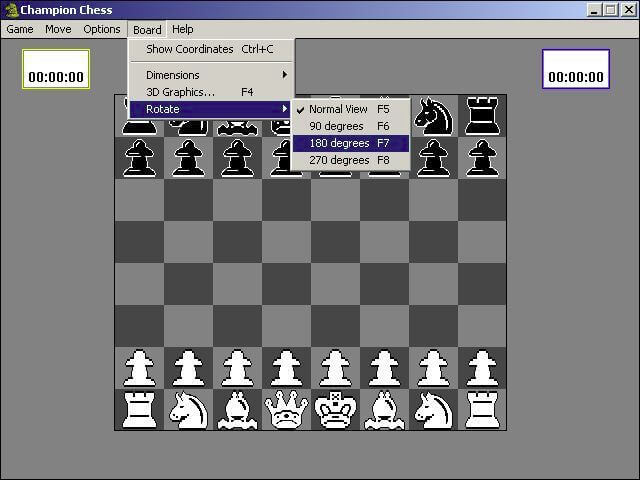Select the white queen piece
The height and width of the screenshot is (480, 640).
click(286, 409)
